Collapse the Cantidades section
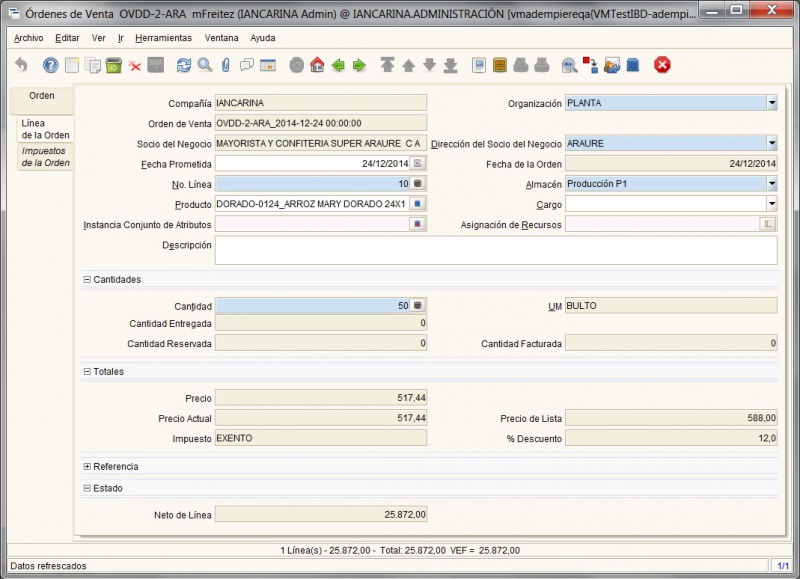800x579 pixels. (87, 280)
